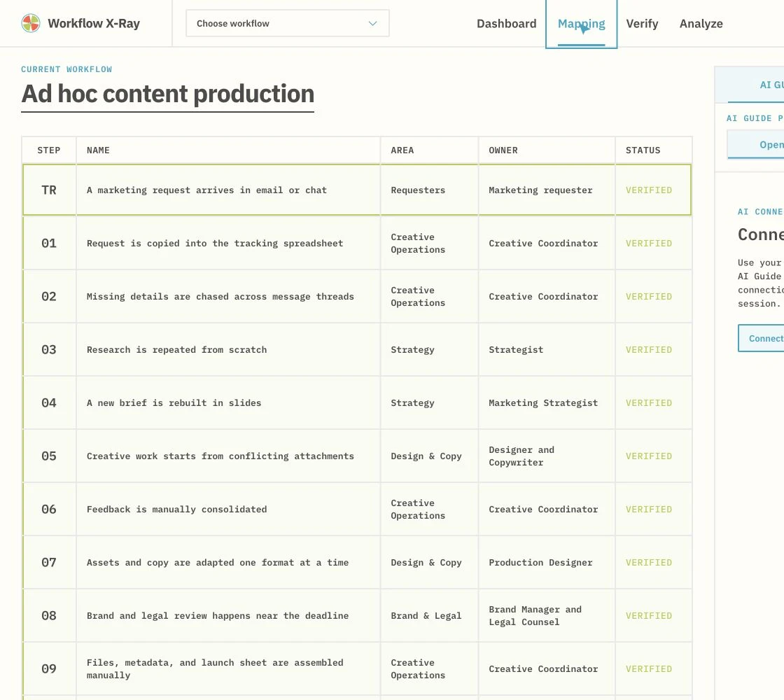Click VERIFIED status for step 07
Image resolution: width=784 pixels, height=700 pixels.
(x=648, y=562)
